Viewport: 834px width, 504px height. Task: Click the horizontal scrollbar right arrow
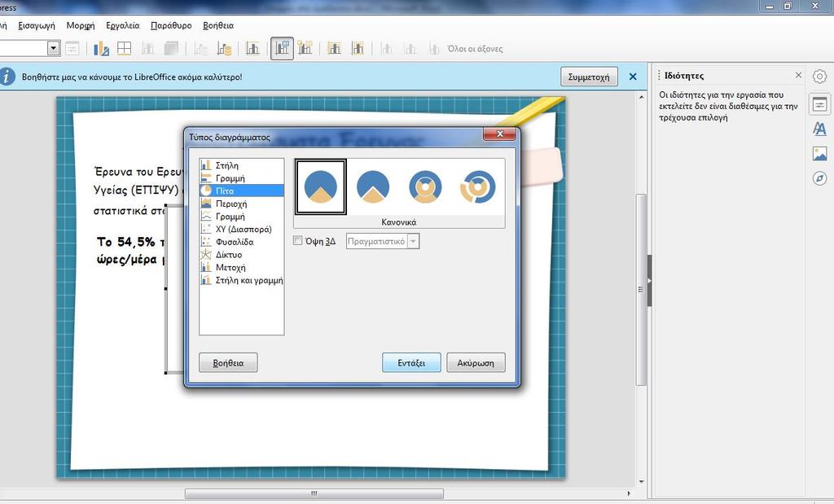click(x=629, y=494)
